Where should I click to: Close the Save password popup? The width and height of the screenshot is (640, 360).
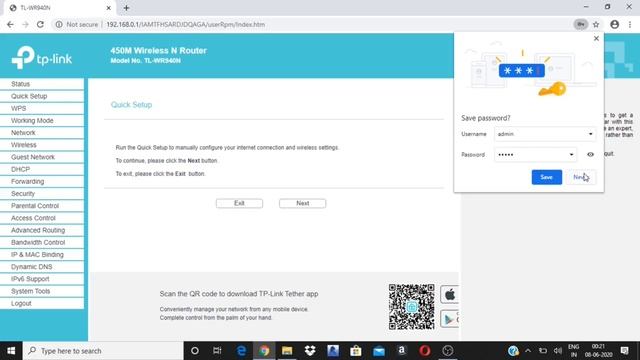(596, 38)
